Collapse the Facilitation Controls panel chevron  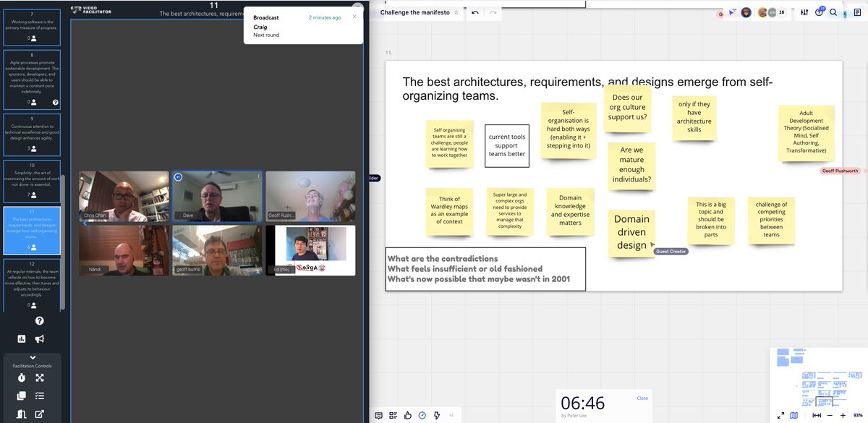pos(32,357)
